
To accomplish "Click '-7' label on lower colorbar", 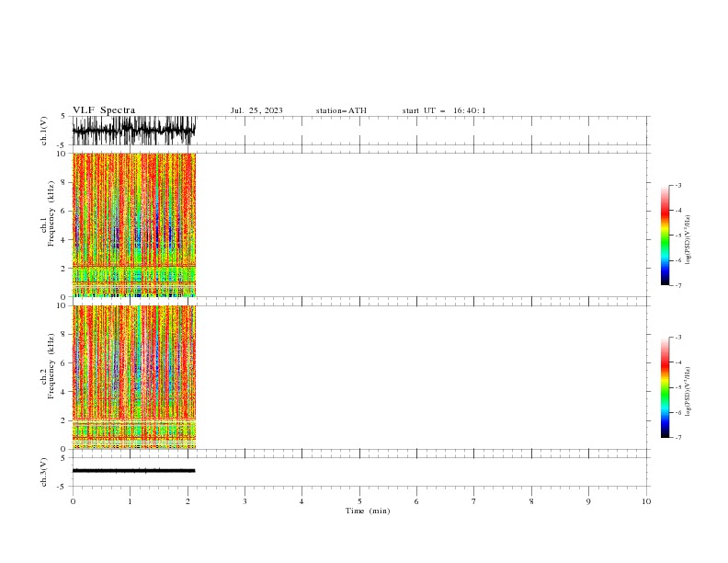I will tap(677, 438).
